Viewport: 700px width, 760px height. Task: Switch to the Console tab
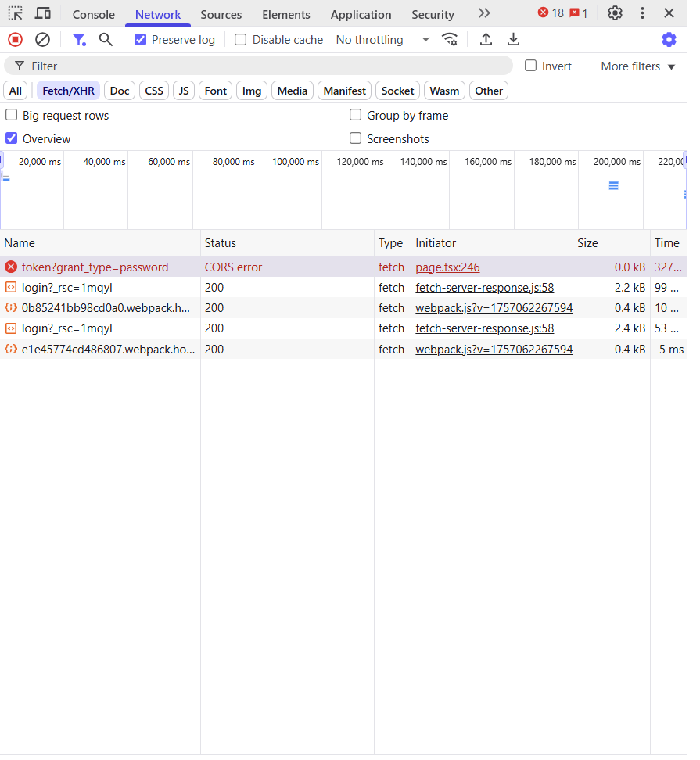coord(94,15)
